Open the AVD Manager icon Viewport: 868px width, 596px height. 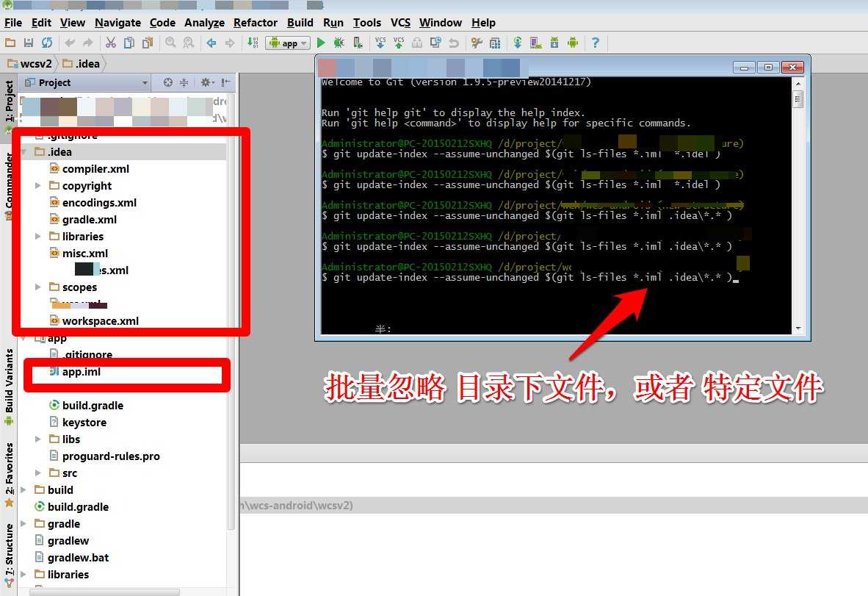[536, 43]
